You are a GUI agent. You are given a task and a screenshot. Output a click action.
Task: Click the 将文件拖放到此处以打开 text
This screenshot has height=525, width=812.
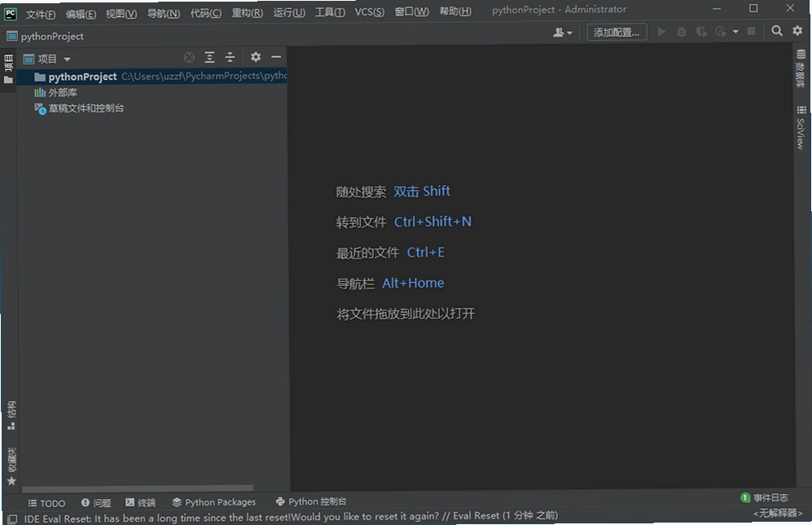[x=406, y=314]
